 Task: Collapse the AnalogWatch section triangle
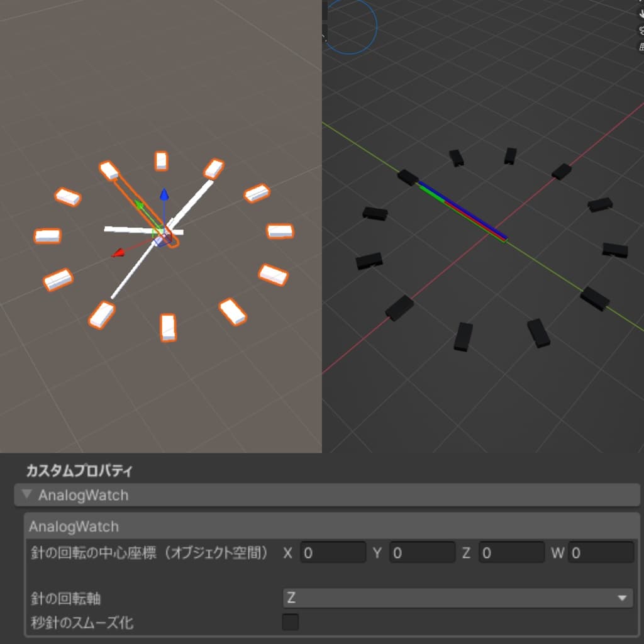click(x=27, y=494)
